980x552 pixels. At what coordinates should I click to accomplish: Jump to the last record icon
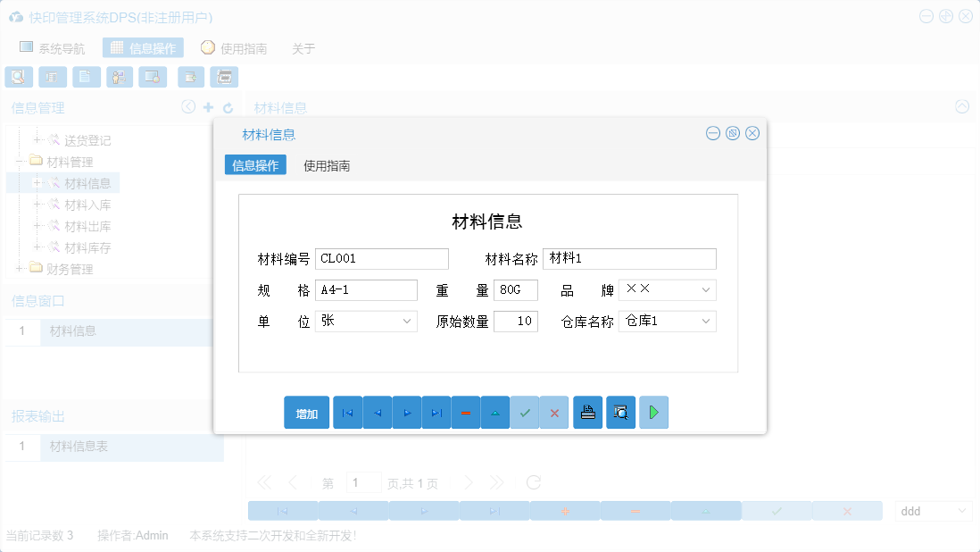point(436,412)
